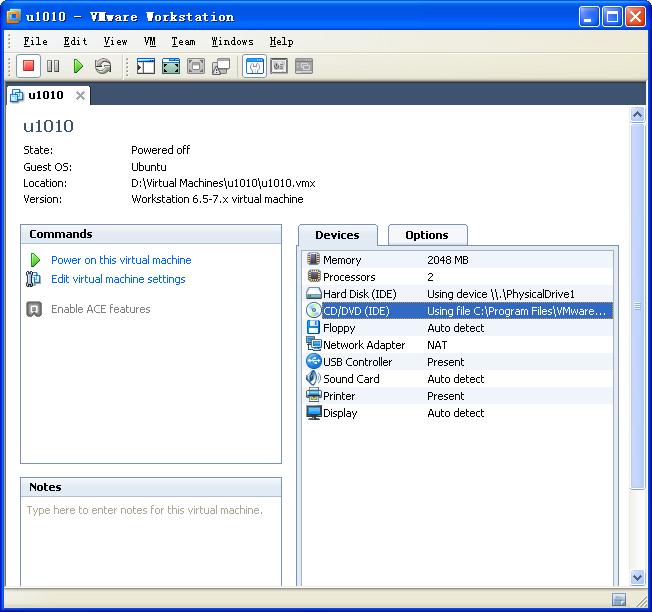Viewport: 652px width, 612px height.
Task: Switch to the Devices tab
Action: pos(337,235)
